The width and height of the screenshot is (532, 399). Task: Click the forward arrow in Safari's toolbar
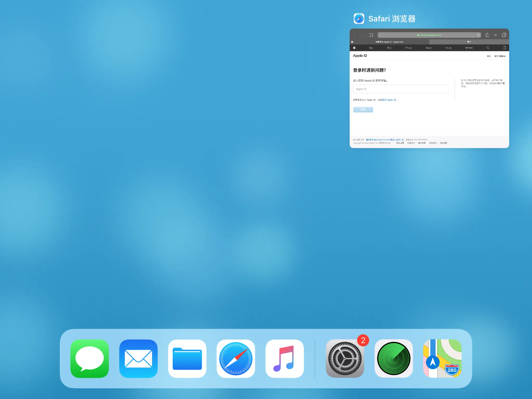363,35
